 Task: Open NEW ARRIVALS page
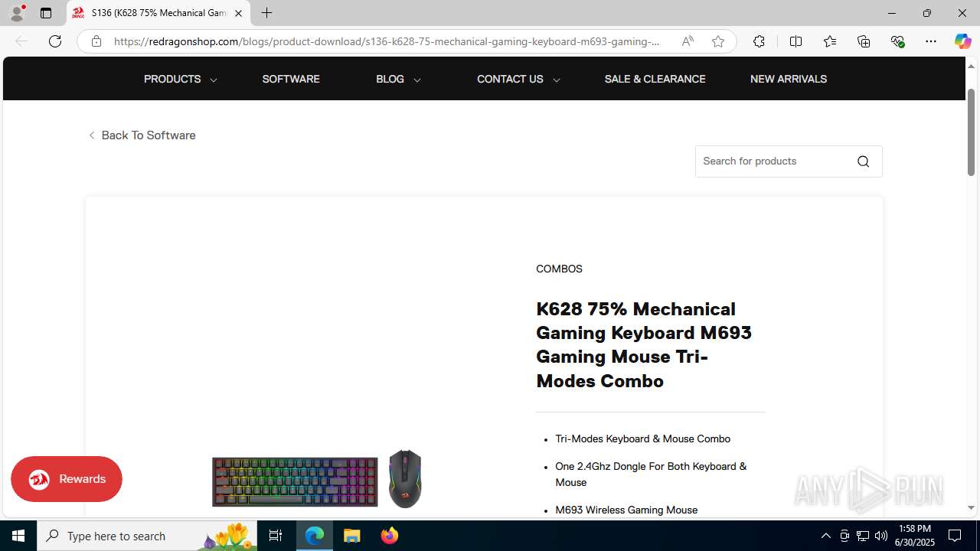pyautogui.click(x=789, y=79)
